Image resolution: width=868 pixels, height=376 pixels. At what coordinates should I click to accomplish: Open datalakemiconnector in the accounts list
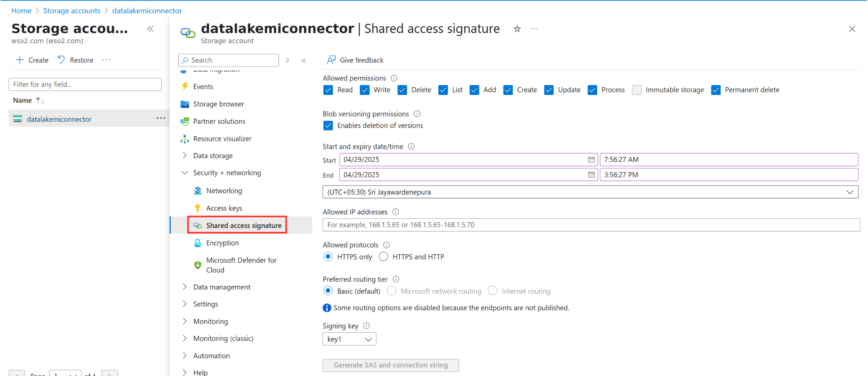click(x=59, y=119)
